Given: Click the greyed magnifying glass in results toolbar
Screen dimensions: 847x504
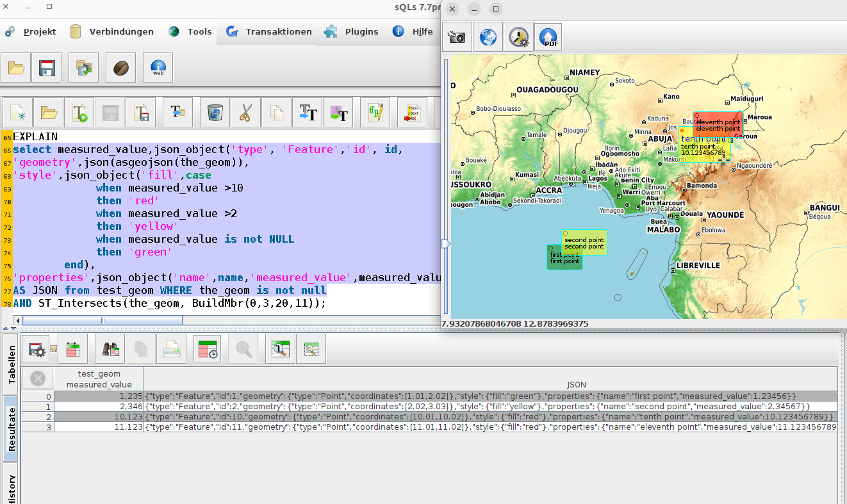Looking at the screenshot, I should pos(243,349).
